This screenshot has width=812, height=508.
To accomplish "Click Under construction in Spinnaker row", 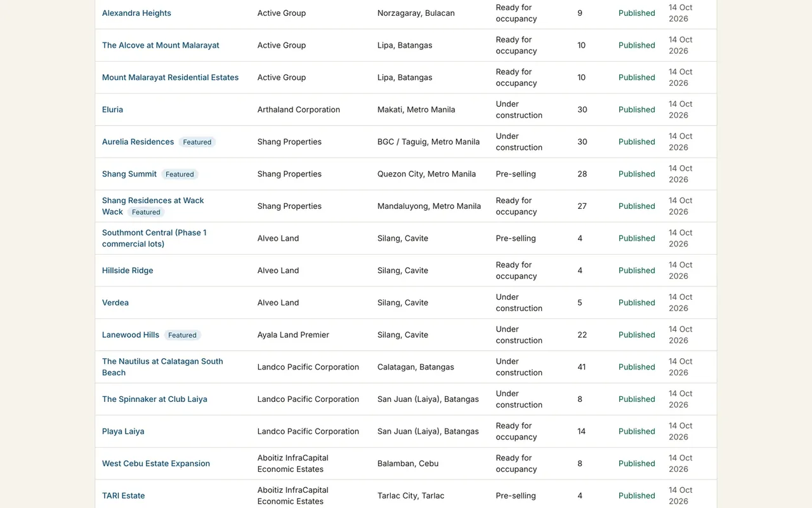I will point(519,399).
